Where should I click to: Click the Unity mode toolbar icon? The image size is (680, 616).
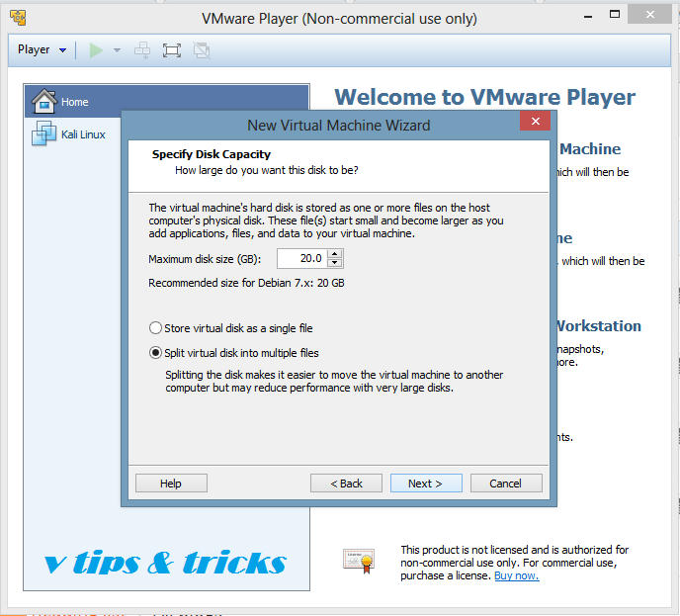coord(202,50)
